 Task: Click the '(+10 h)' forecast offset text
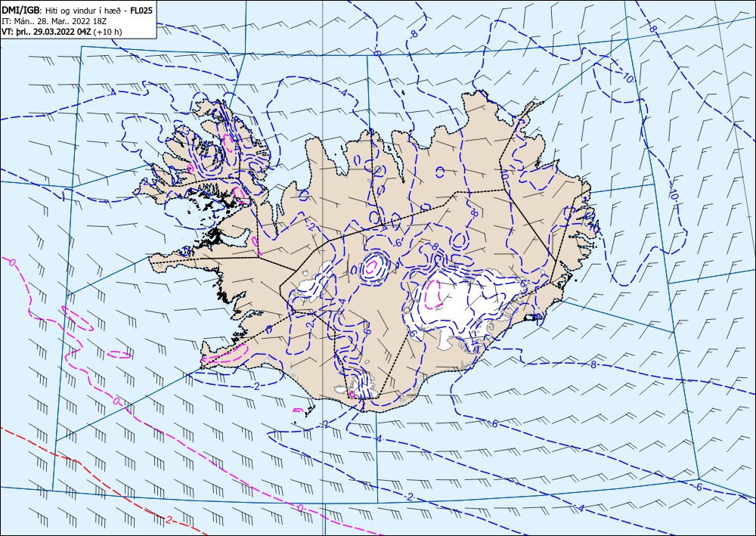click(107, 32)
